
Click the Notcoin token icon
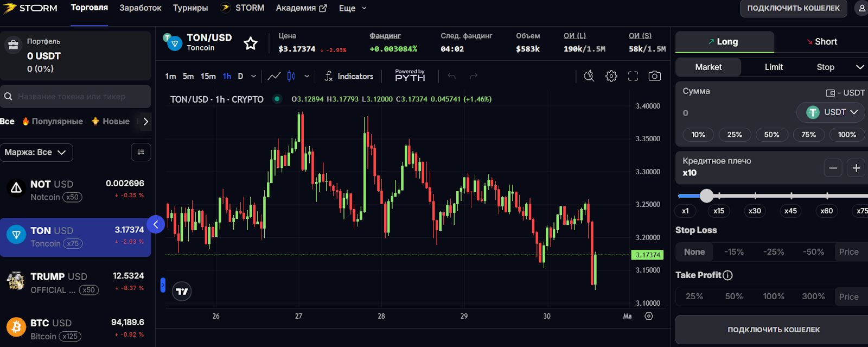(16, 188)
